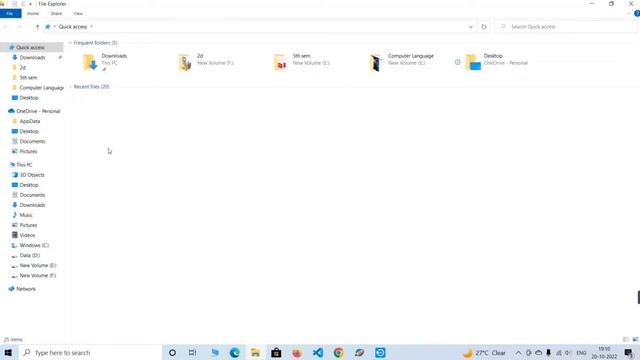Click the taskbar search box
This screenshot has height=360, width=640.
tap(90, 353)
